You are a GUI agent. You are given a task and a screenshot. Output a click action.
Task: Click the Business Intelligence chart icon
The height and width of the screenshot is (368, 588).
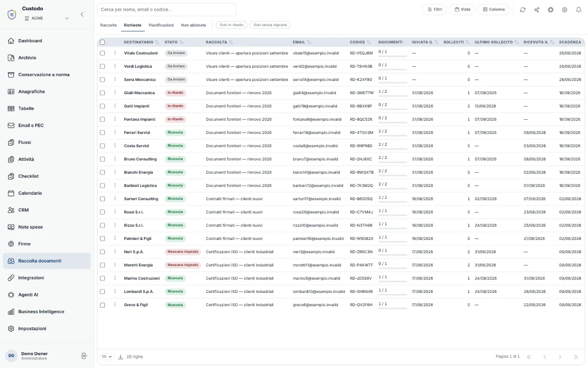click(x=11, y=312)
